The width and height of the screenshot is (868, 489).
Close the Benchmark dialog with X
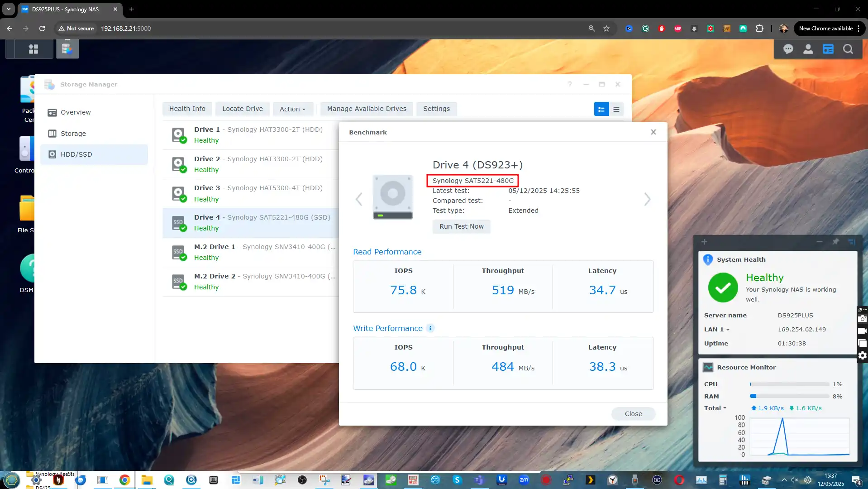[x=653, y=132]
